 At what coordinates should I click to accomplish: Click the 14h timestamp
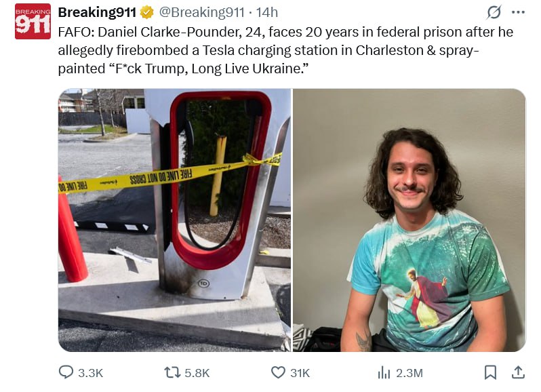[x=266, y=12]
